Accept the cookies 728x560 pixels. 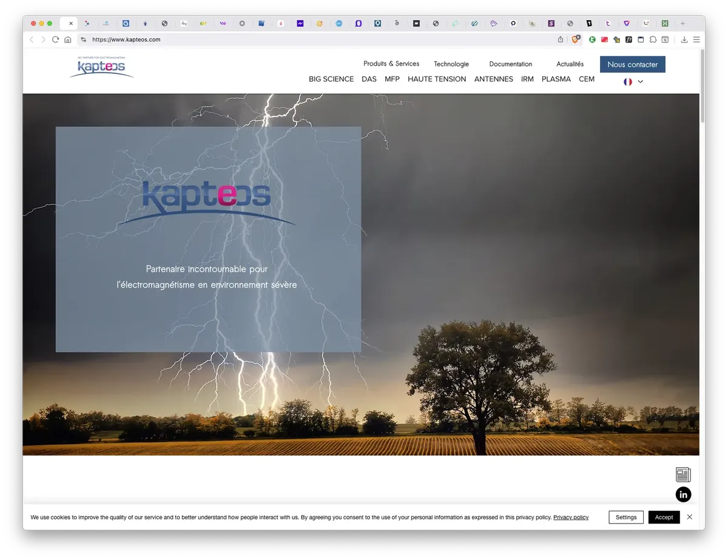click(664, 517)
